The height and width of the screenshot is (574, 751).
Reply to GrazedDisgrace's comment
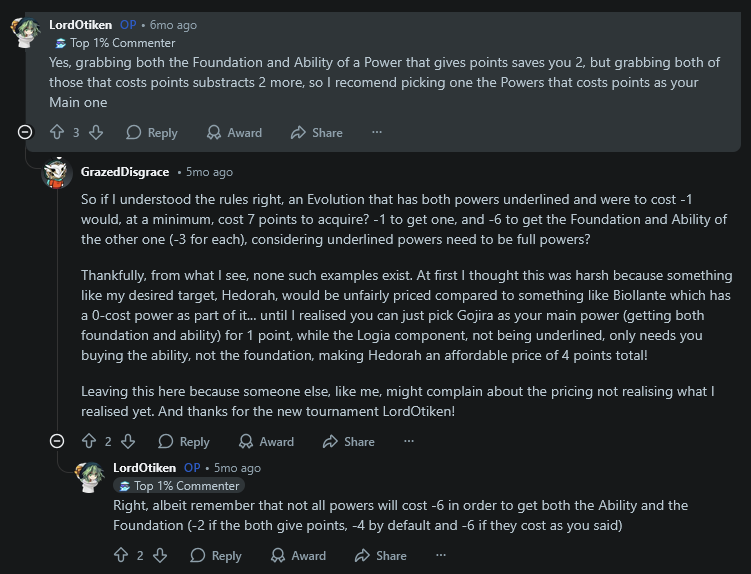[184, 441]
